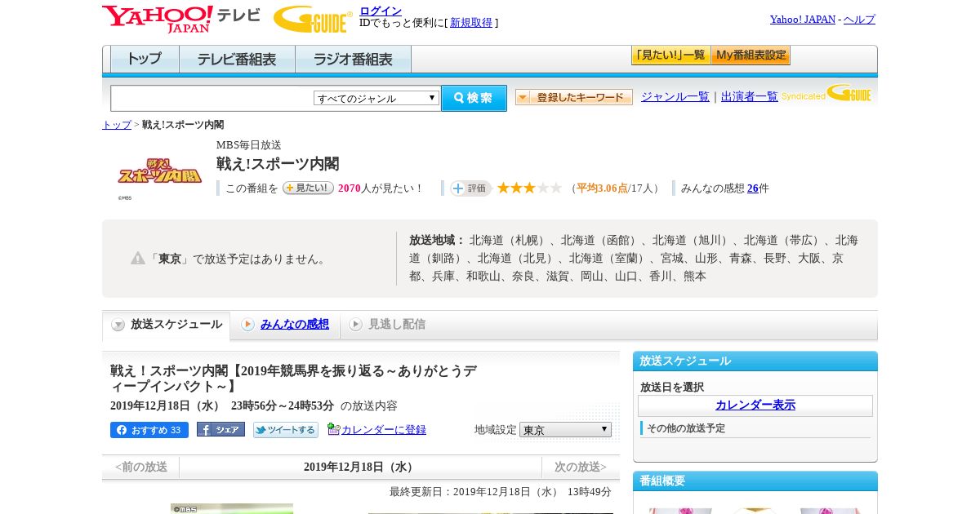Expand the 登録したキーワード dropdown

(x=574, y=97)
